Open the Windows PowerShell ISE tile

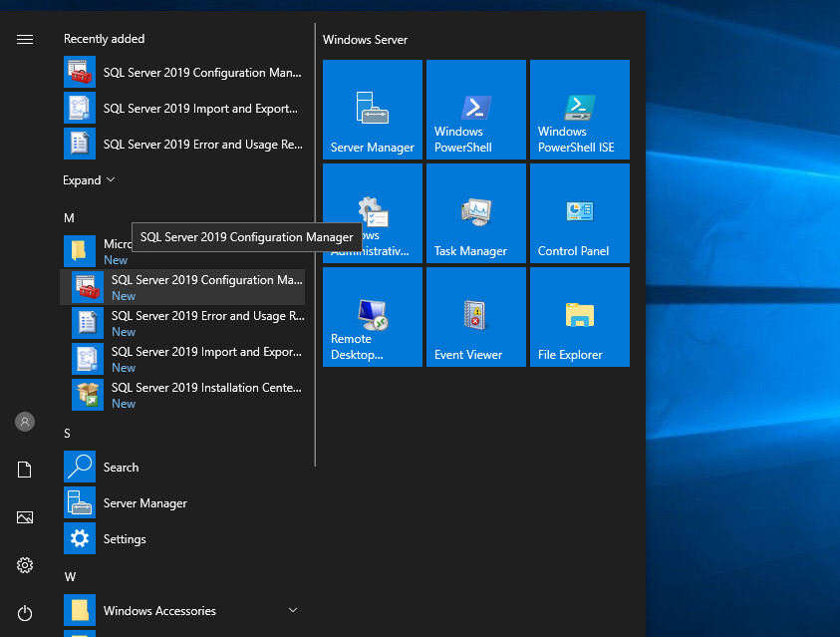coord(580,110)
